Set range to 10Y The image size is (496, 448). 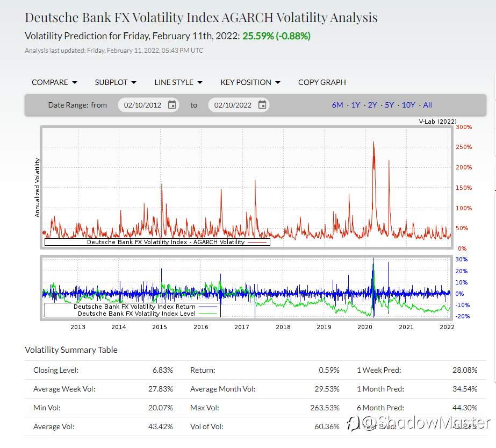408,105
